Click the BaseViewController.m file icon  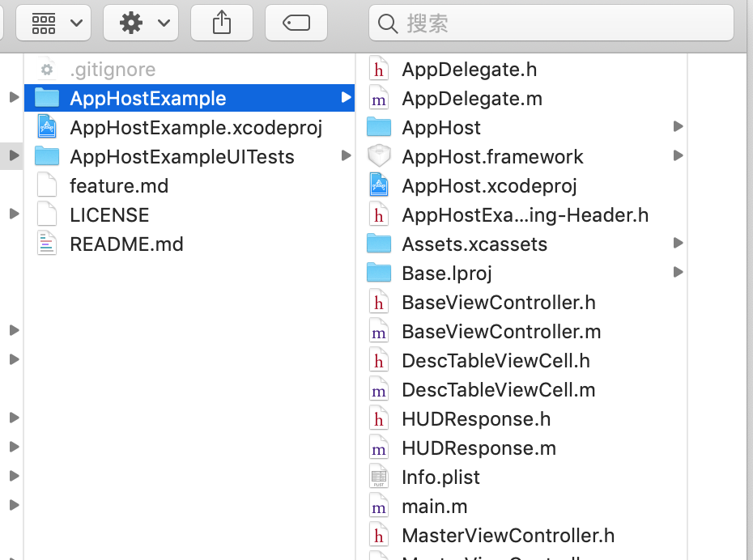tap(378, 332)
